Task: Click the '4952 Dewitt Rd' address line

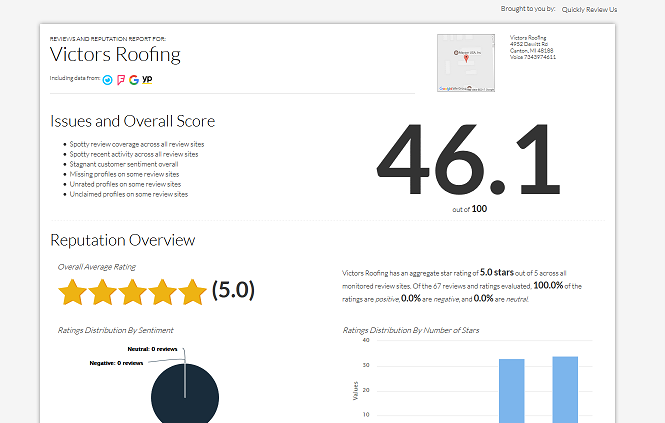Action: pos(529,44)
